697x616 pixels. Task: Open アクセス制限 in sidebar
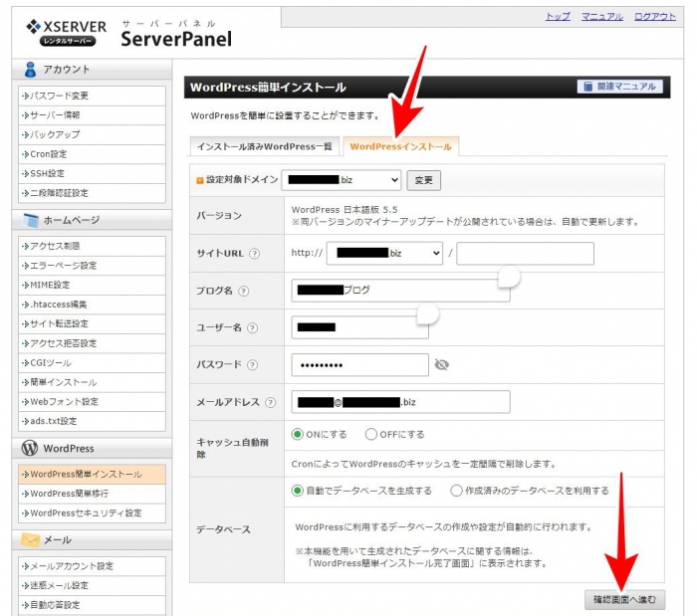pyautogui.click(x=92, y=246)
